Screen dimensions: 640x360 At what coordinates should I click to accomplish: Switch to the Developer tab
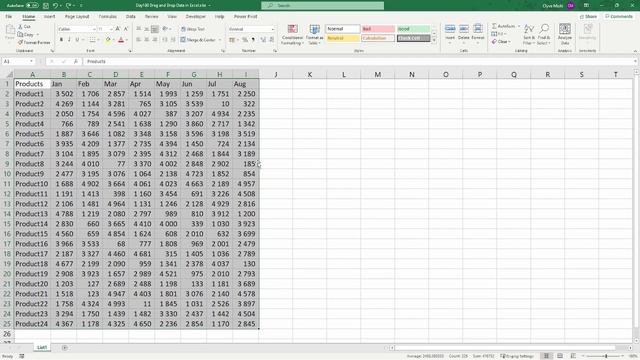[196, 17]
